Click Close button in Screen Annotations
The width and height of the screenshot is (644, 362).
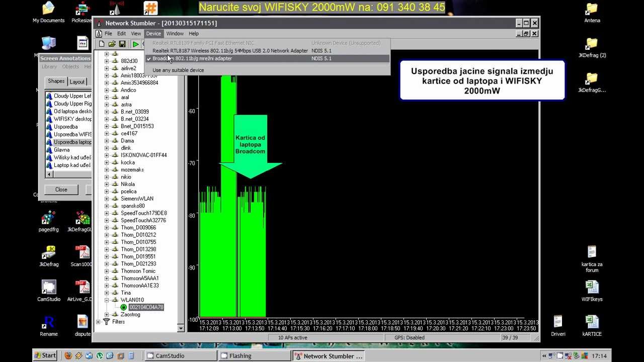[x=61, y=190]
